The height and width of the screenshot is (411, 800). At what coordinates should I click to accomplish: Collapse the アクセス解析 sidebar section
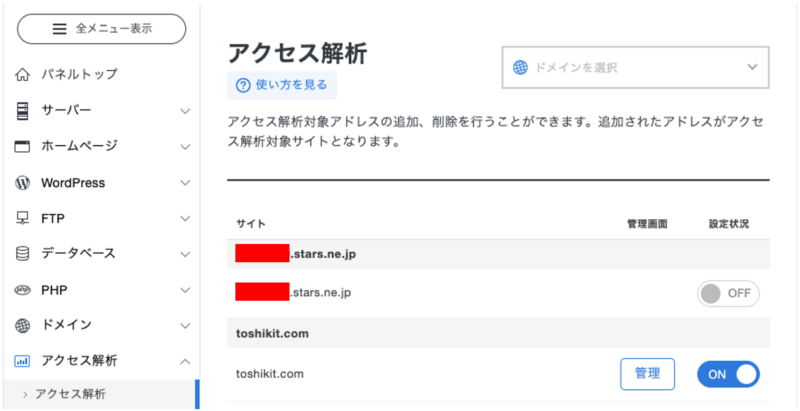click(185, 361)
